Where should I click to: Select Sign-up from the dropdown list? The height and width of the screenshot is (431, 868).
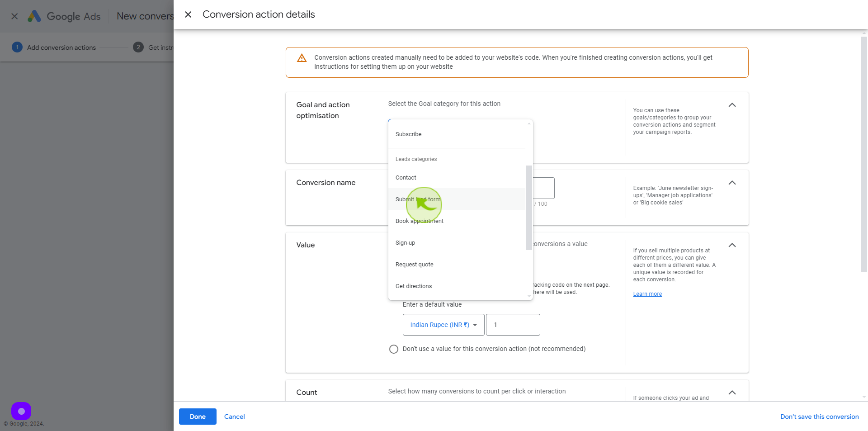pos(457,243)
